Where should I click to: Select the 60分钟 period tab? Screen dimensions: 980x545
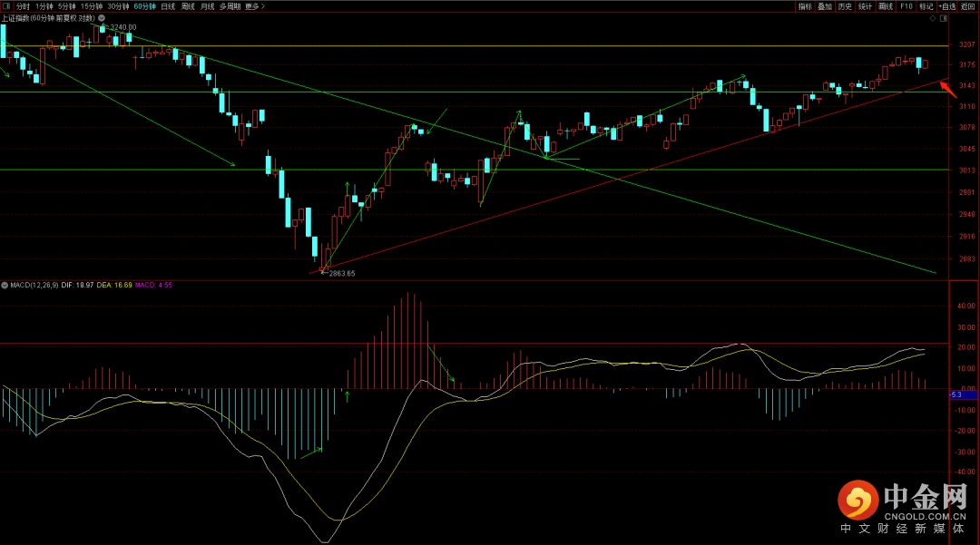pos(145,6)
